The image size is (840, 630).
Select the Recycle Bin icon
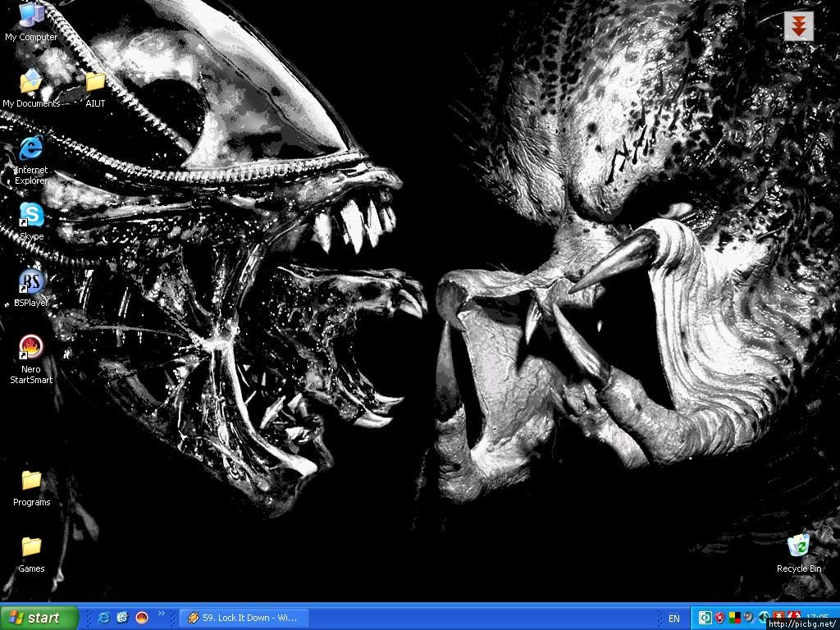coord(799,553)
